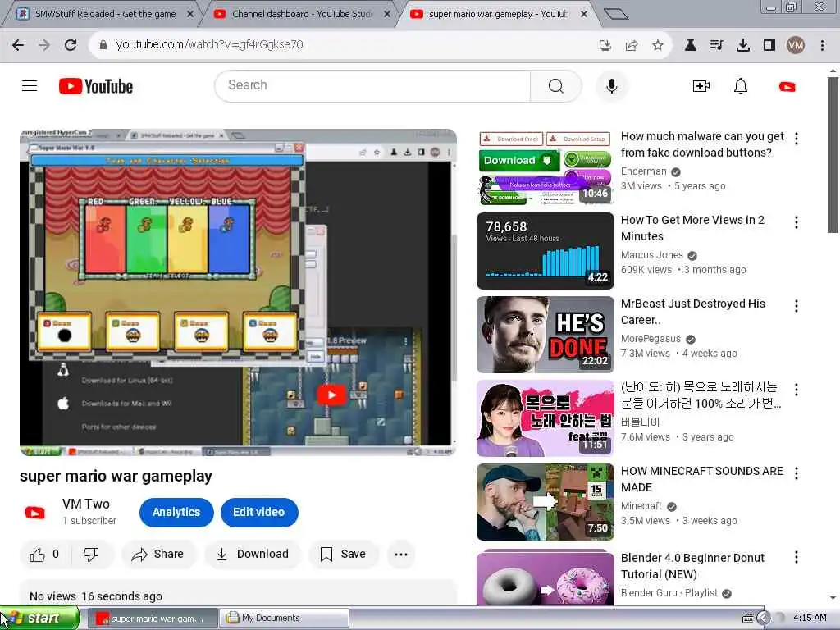
Task: Open Enderman channel link
Action: tap(643, 171)
